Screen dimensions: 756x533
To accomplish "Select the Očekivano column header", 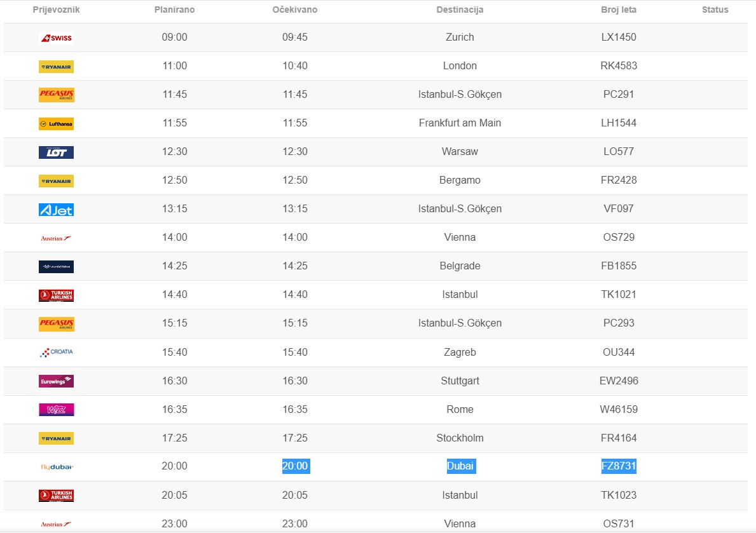I will (x=295, y=10).
